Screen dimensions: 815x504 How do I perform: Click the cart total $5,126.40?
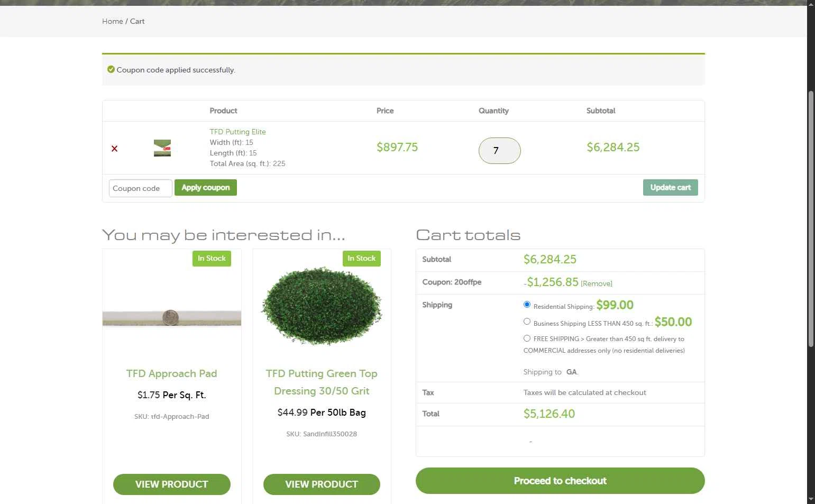click(x=549, y=414)
